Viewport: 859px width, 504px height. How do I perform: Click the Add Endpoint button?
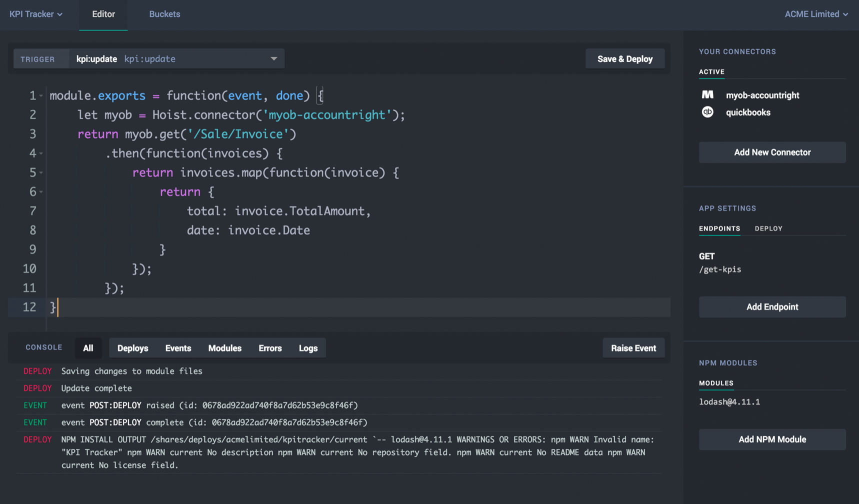pos(772,307)
